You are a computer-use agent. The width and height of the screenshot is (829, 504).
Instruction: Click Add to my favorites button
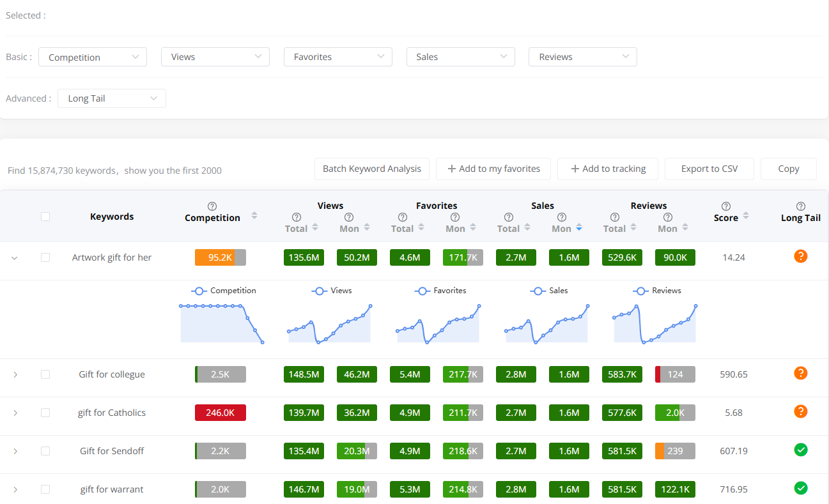pos(493,169)
